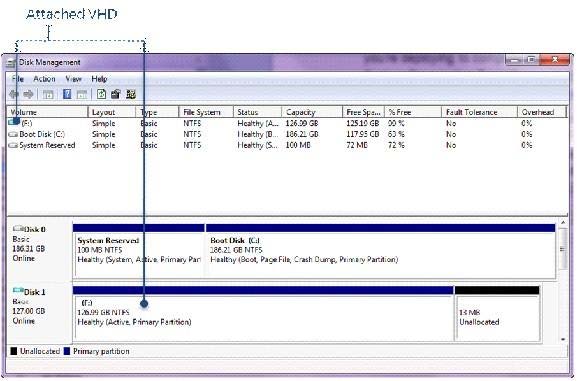Viewport: 577px width, 381px height.
Task: Sort by the Layout column header
Action: pyautogui.click(x=112, y=112)
